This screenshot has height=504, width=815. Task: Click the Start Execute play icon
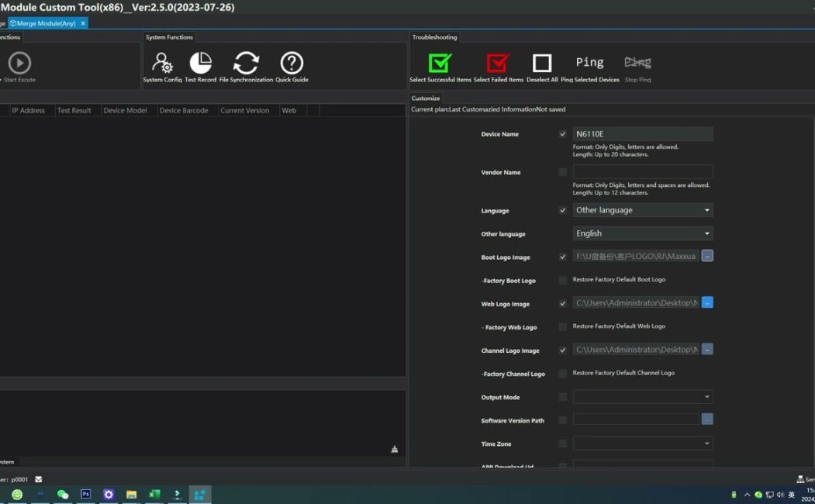coord(19,63)
